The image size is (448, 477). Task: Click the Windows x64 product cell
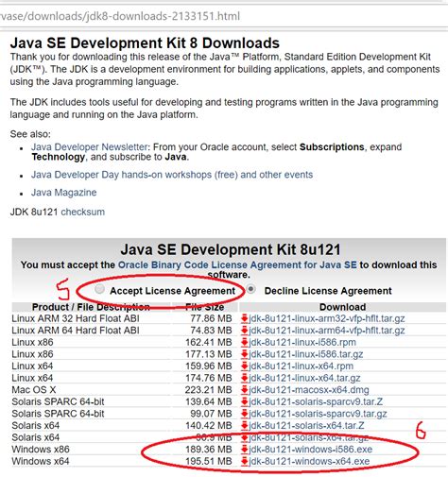tap(41, 461)
